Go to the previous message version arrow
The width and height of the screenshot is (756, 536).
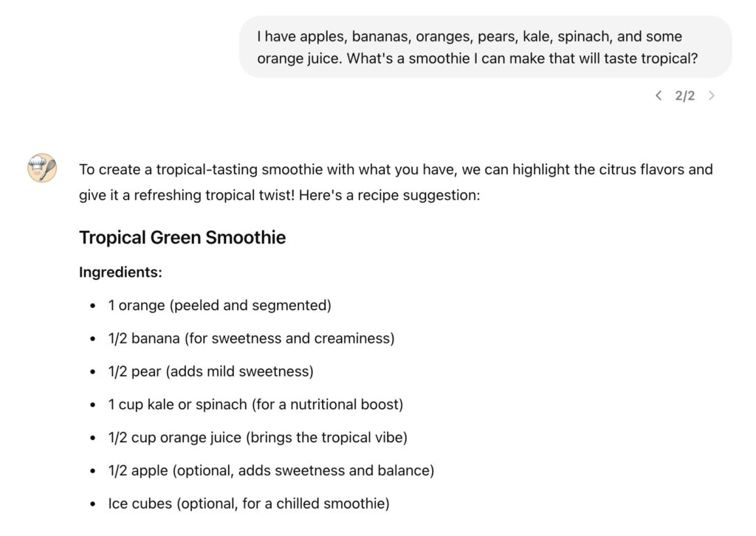[x=659, y=95]
